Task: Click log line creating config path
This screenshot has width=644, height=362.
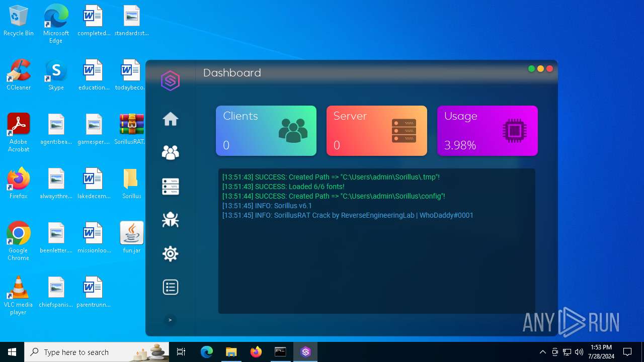Action: 334,196
